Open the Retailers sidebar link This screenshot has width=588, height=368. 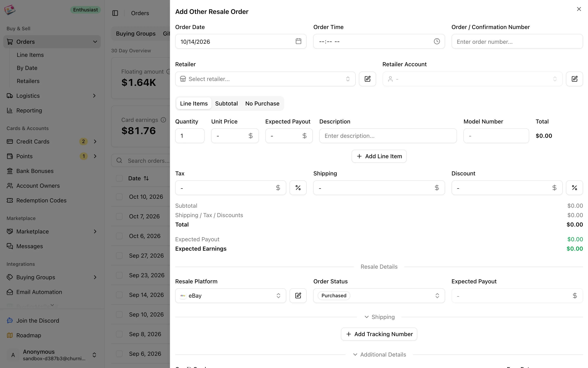point(28,81)
